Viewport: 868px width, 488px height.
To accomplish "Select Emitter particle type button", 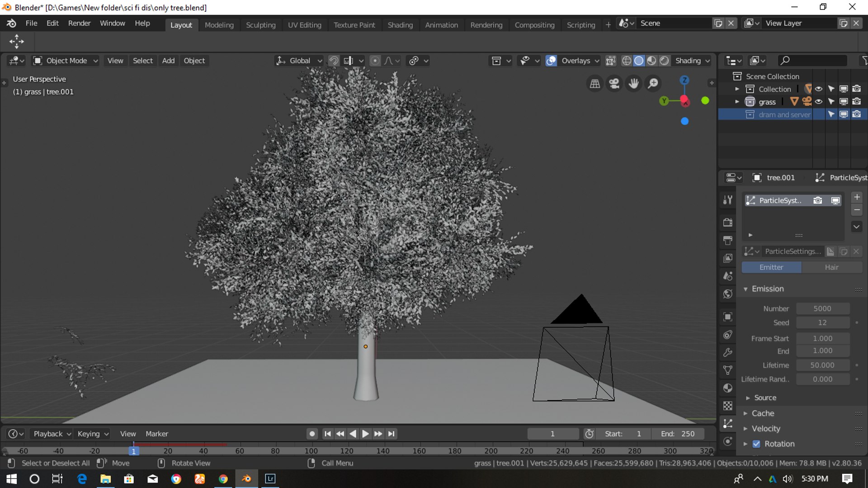I will [771, 267].
